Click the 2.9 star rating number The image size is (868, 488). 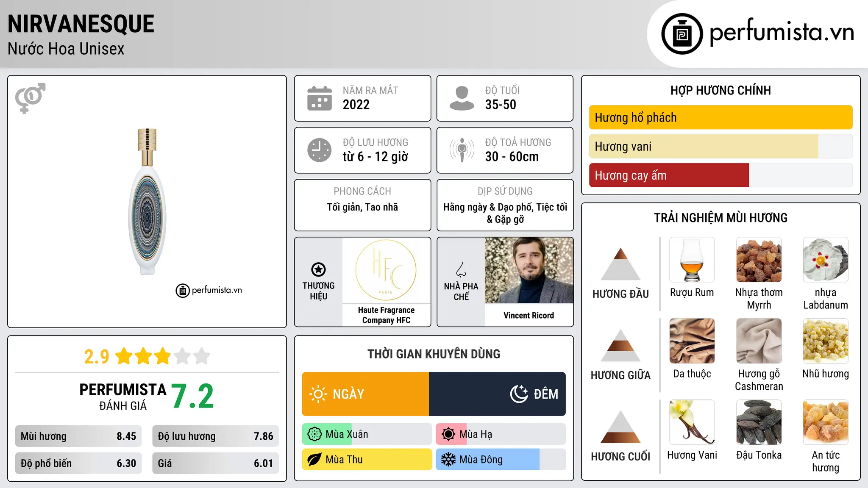pyautogui.click(x=97, y=357)
